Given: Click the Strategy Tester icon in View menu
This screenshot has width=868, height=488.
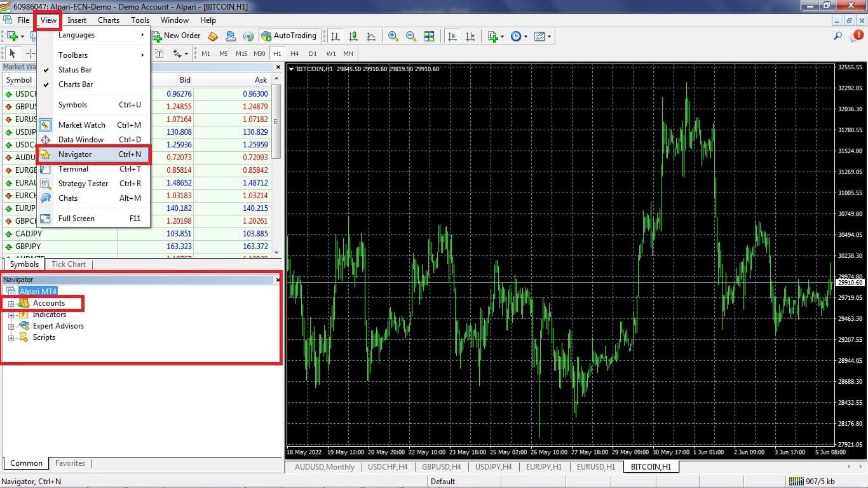Looking at the screenshot, I should point(45,184).
